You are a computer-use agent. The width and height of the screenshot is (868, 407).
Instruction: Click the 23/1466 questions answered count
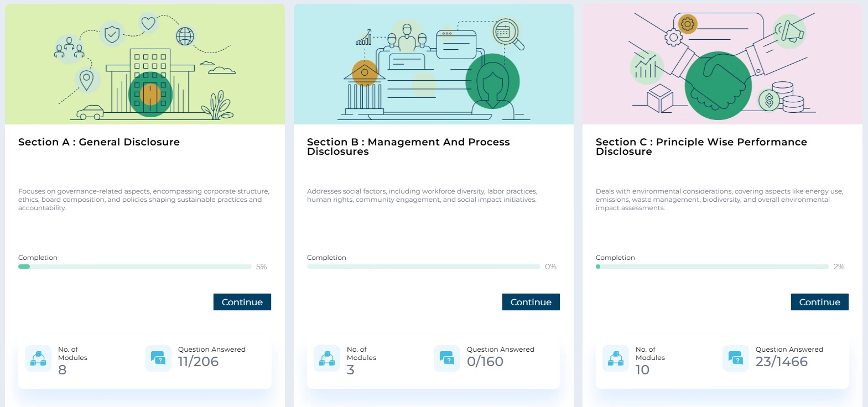pos(781,362)
